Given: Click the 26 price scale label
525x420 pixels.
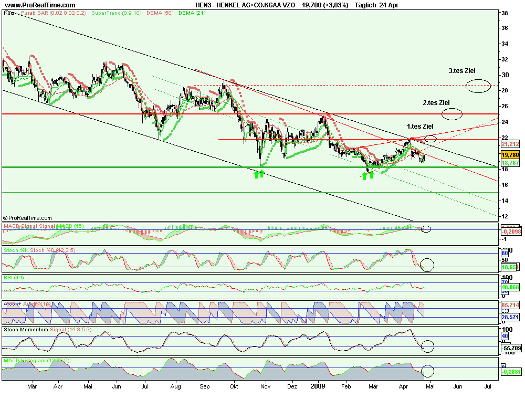Looking at the screenshot, I should (x=505, y=106).
